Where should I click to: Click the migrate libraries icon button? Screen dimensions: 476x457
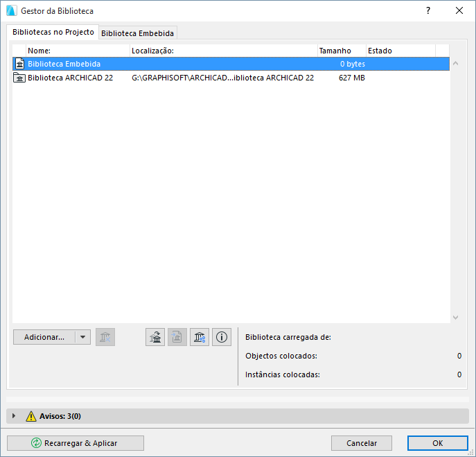[155, 337]
